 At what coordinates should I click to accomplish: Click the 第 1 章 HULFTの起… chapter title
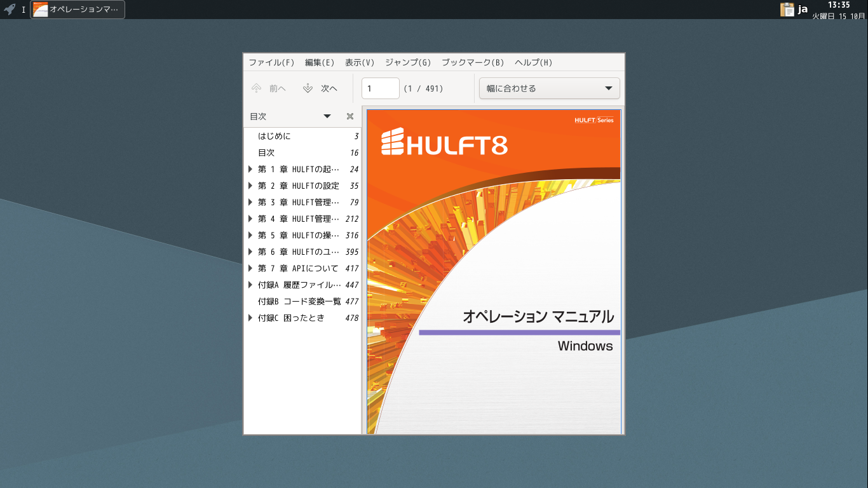(x=299, y=169)
